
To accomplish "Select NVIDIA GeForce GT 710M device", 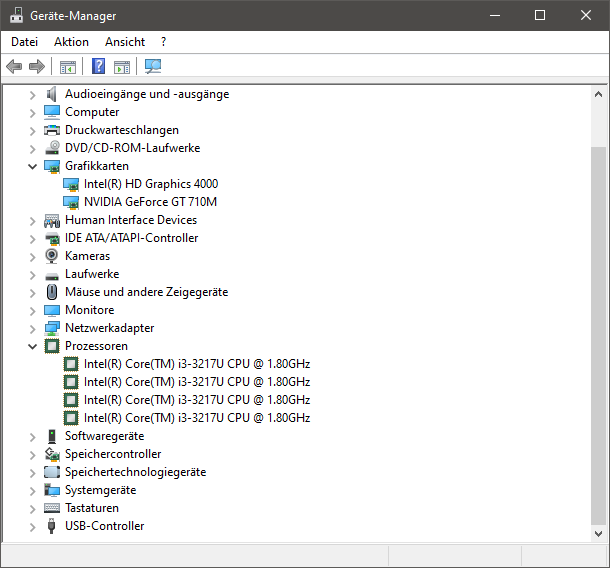I will pyautogui.click(x=150, y=202).
